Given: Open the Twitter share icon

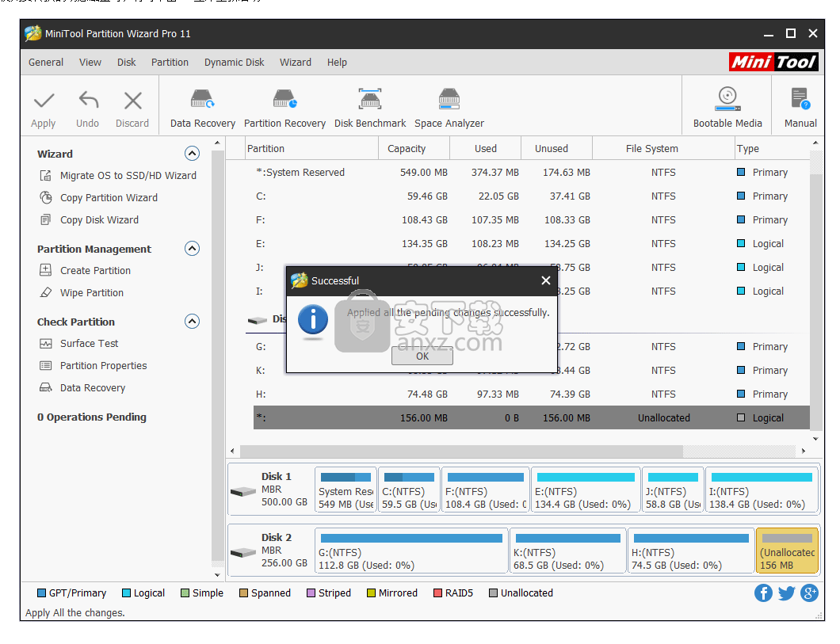Looking at the screenshot, I should pos(786,593).
